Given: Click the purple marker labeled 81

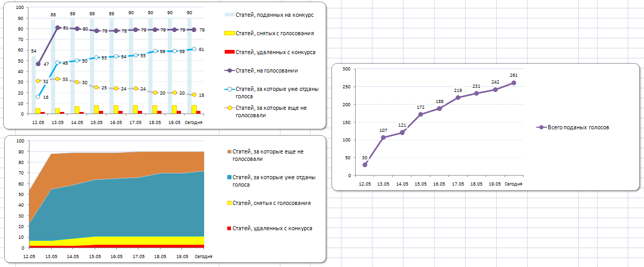Looking at the screenshot, I should [x=57, y=28].
